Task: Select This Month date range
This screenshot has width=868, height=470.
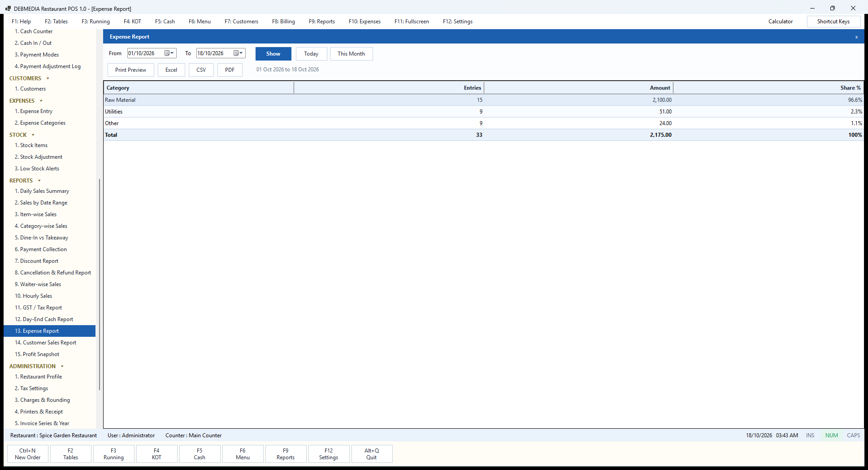Action: [x=351, y=54]
